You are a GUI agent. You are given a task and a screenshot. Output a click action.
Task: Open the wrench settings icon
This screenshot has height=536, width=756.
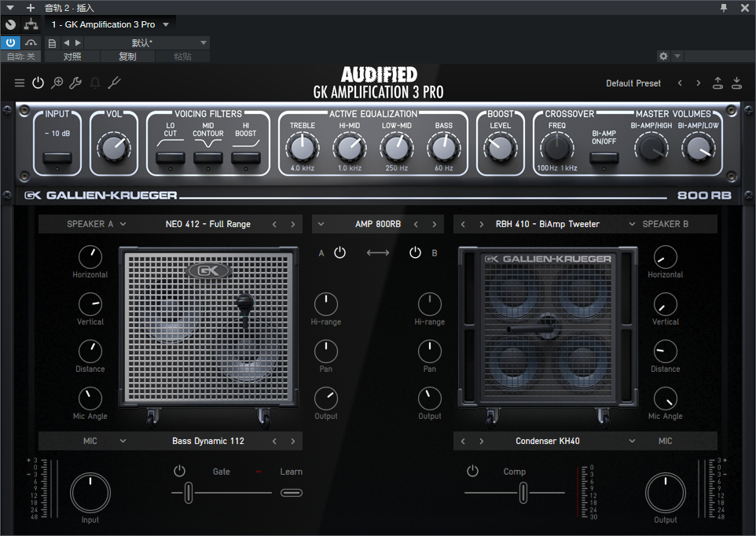[x=75, y=83]
